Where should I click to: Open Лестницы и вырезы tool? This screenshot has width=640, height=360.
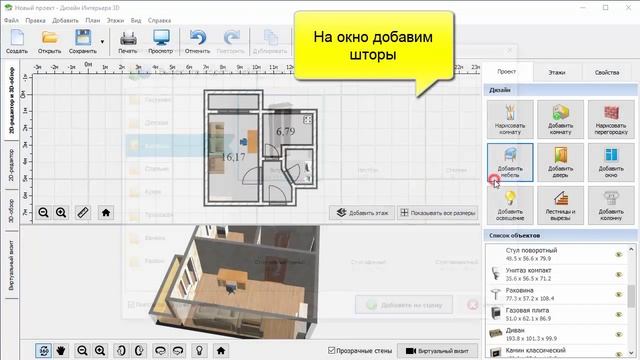[x=560, y=205]
